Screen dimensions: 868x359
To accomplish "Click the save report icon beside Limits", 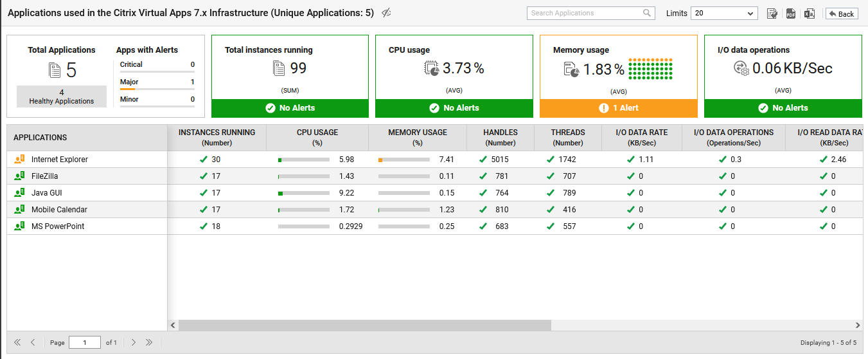I will point(772,14).
